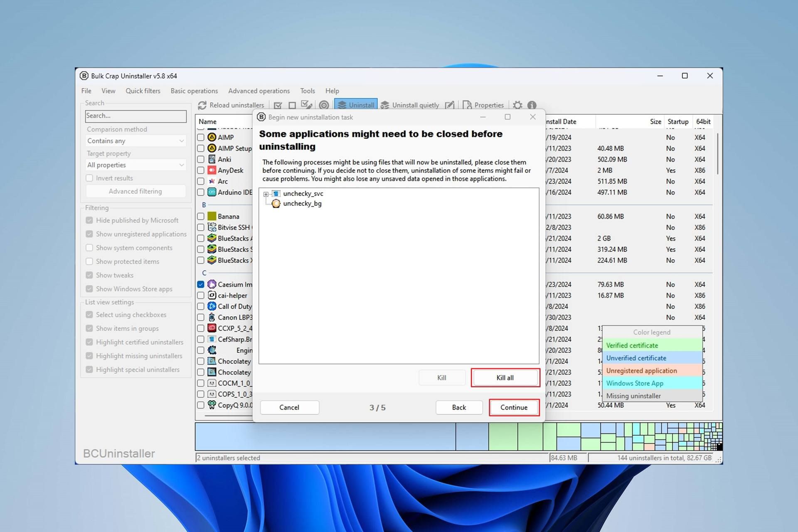The height and width of the screenshot is (532, 798).
Task: Check the cai-helper row checkbox
Action: [201, 295]
